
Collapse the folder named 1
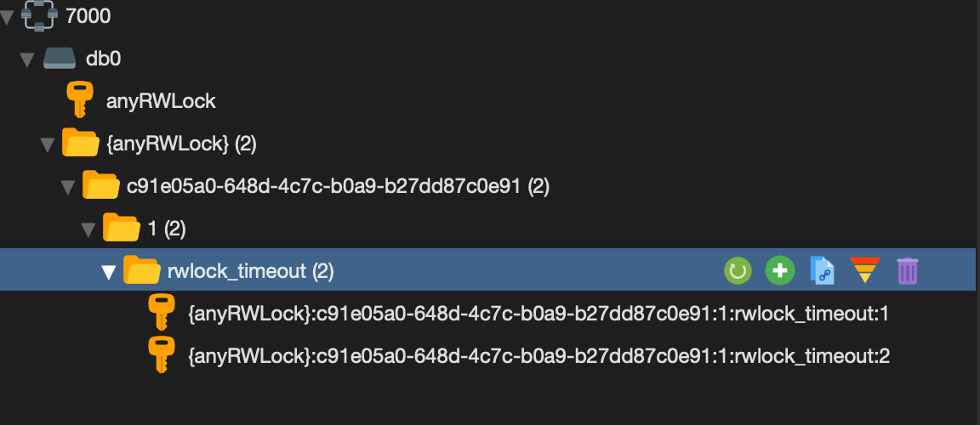pos(88,229)
